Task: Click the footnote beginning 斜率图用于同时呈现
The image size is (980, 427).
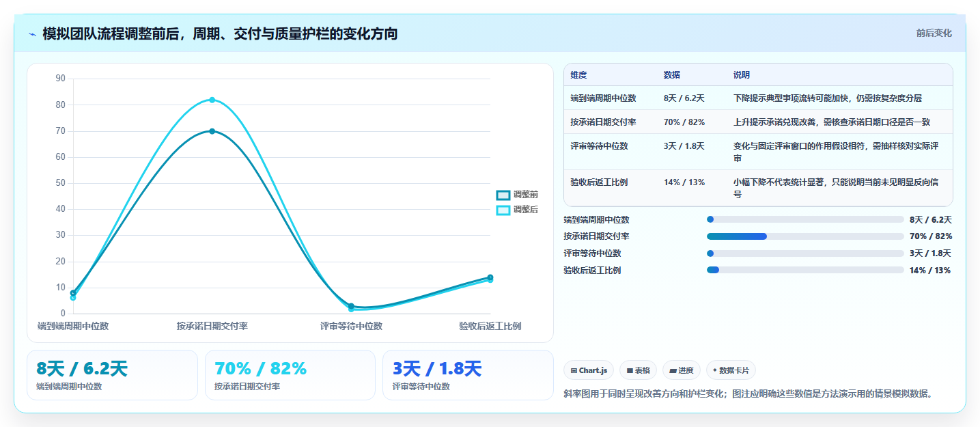Action: pyautogui.click(x=748, y=394)
